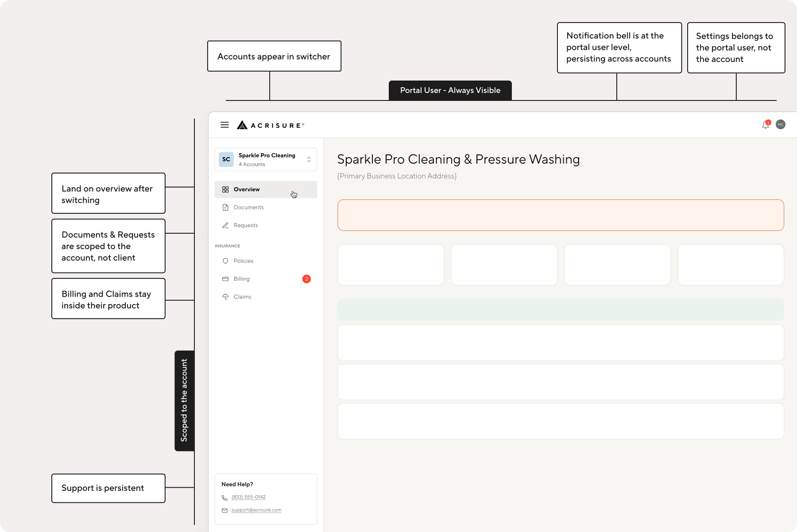Go to Policies

(266, 261)
